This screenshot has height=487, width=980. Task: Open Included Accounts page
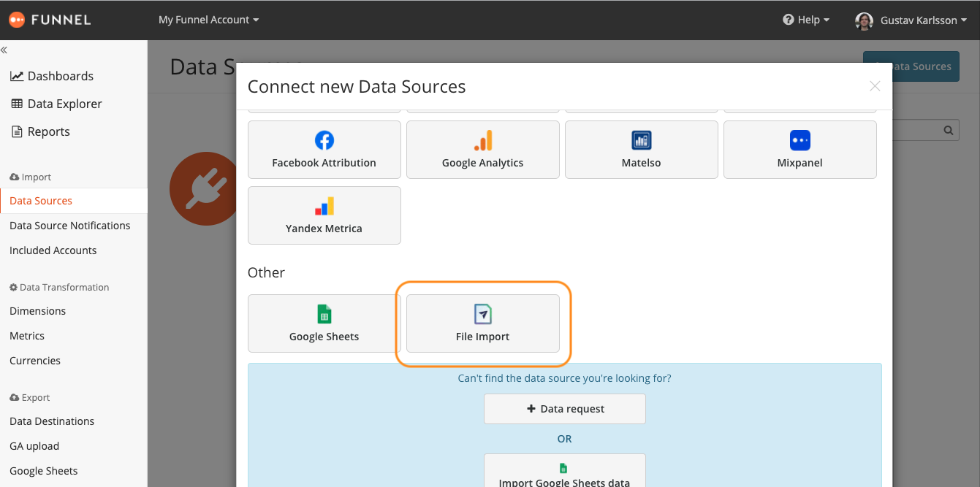click(53, 250)
